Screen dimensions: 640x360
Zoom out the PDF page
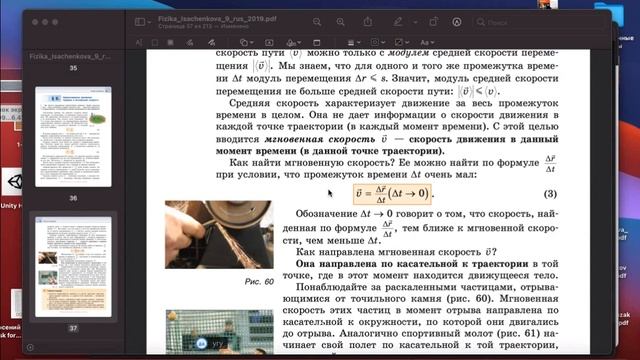317,22
